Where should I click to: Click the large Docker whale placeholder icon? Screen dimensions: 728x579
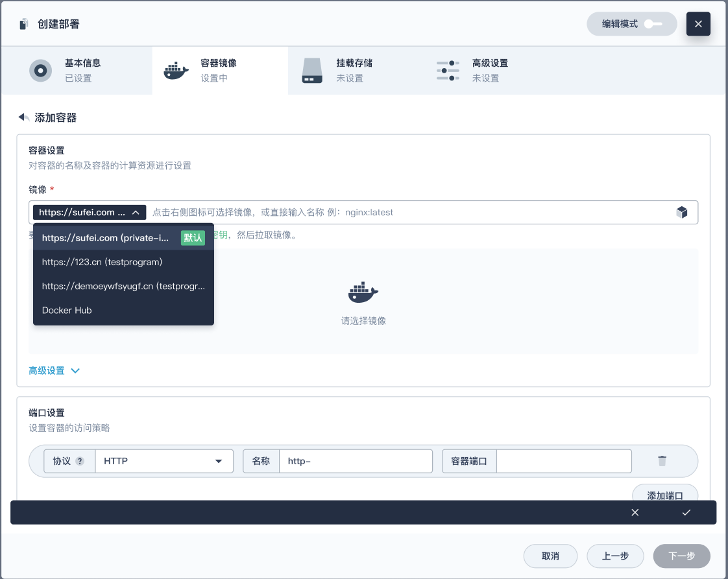tap(363, 292)
